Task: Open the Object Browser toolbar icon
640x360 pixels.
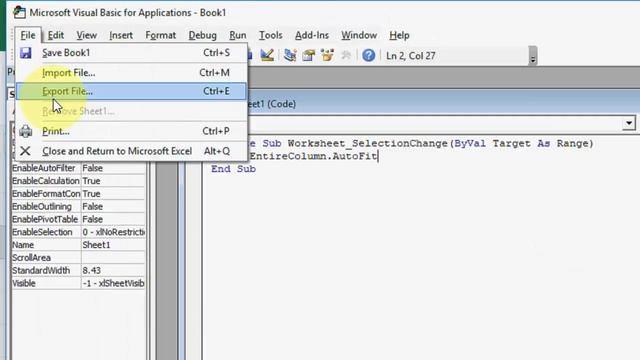Action: (327, 55)
